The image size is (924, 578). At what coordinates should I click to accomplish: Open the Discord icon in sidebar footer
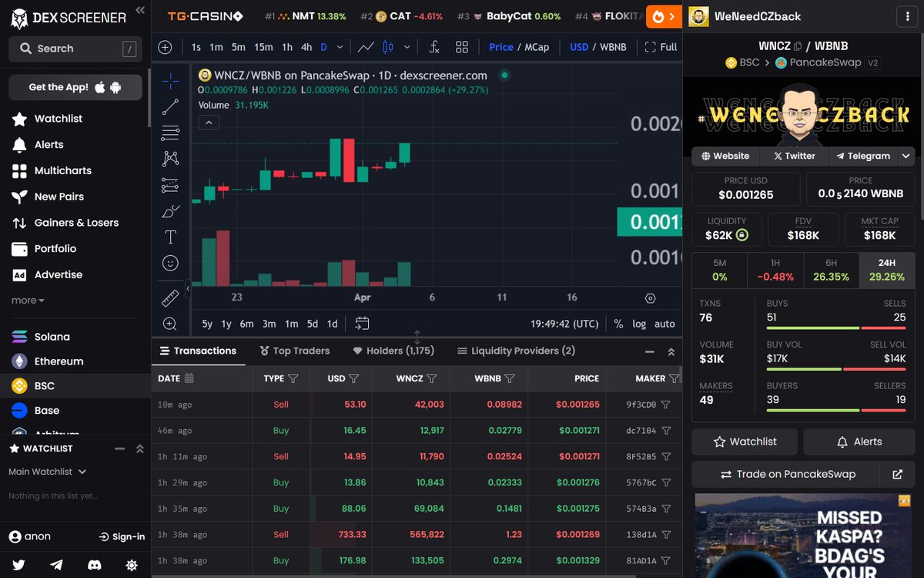tap(94, 565)
